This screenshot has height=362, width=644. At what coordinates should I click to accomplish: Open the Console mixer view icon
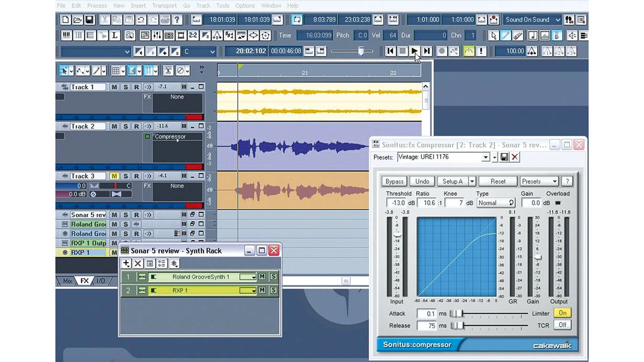click(x=157, y=35)
